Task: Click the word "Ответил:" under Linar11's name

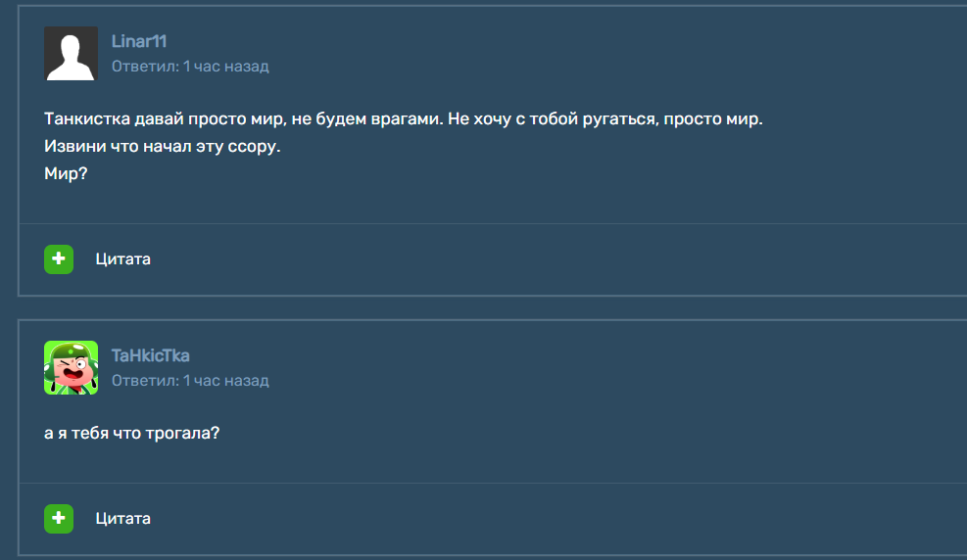Action: (145, 67)
